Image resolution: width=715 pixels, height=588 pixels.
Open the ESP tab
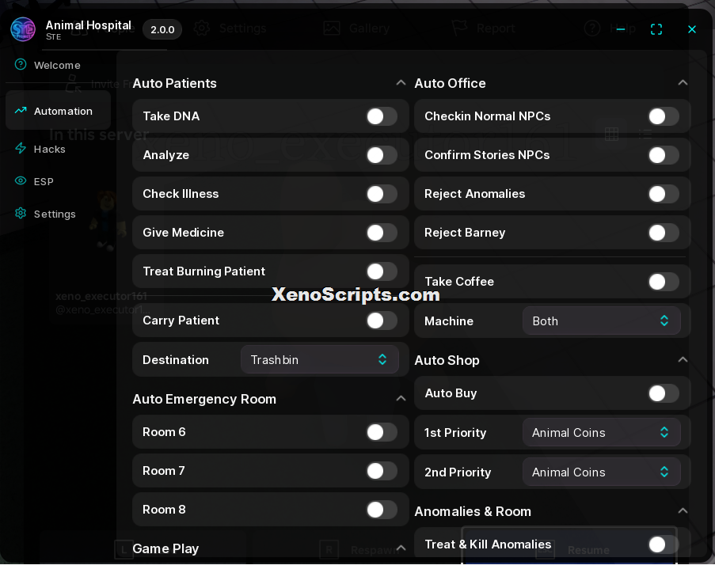58,181
